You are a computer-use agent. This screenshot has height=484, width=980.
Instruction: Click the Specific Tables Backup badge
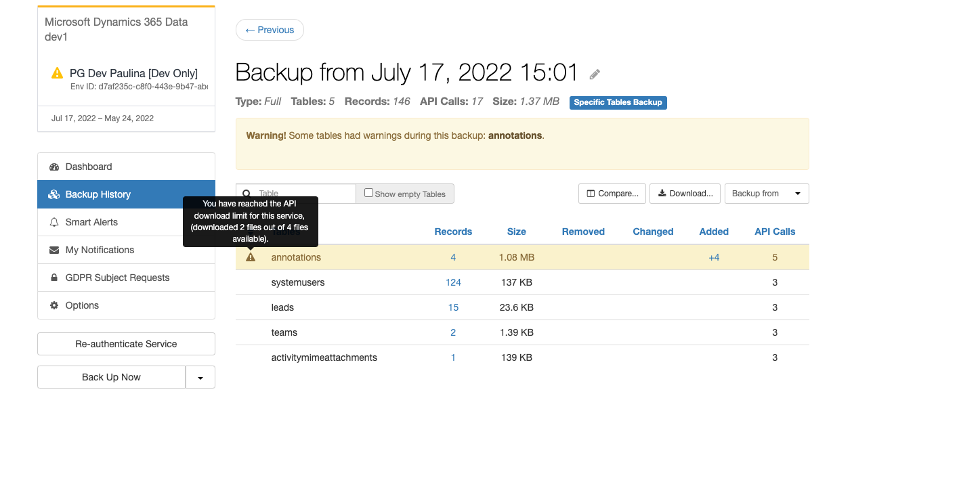pos(618,102)
